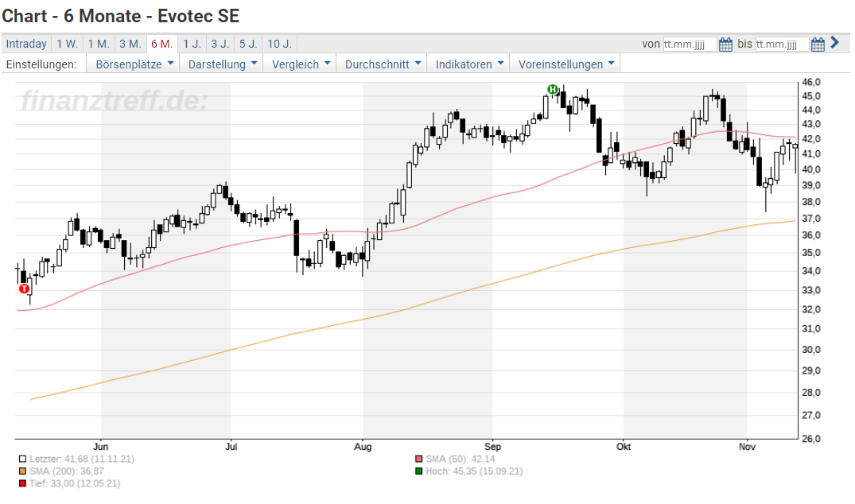Focus the 'von' start date field
Screen dimensions: 855x504
pos(690,45)
